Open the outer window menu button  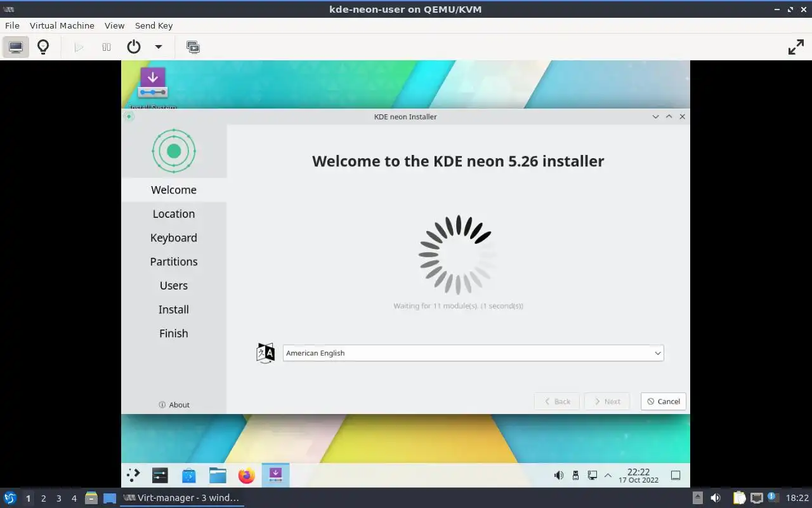(9, 9)
